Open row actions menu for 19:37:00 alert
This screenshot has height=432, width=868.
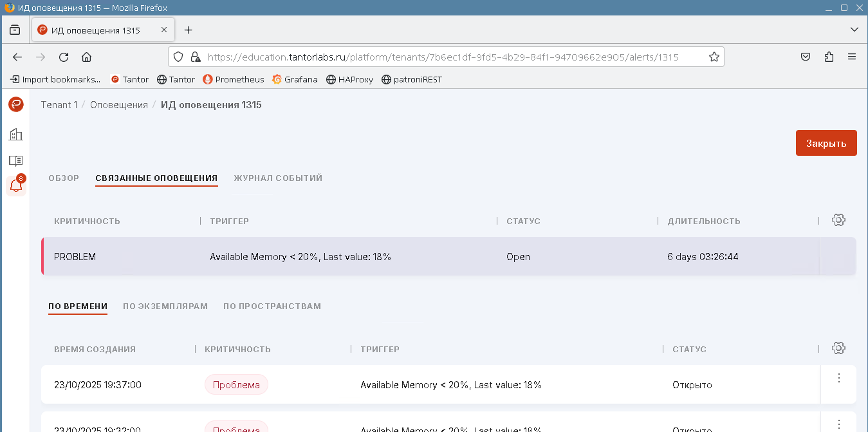point(838,379)
